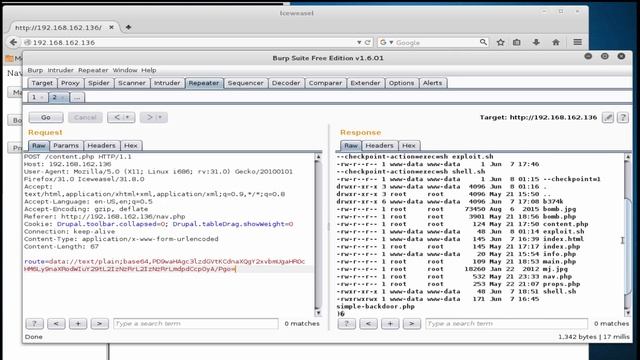
Task: Switch to the Target tab
Action: pos(42,83)
